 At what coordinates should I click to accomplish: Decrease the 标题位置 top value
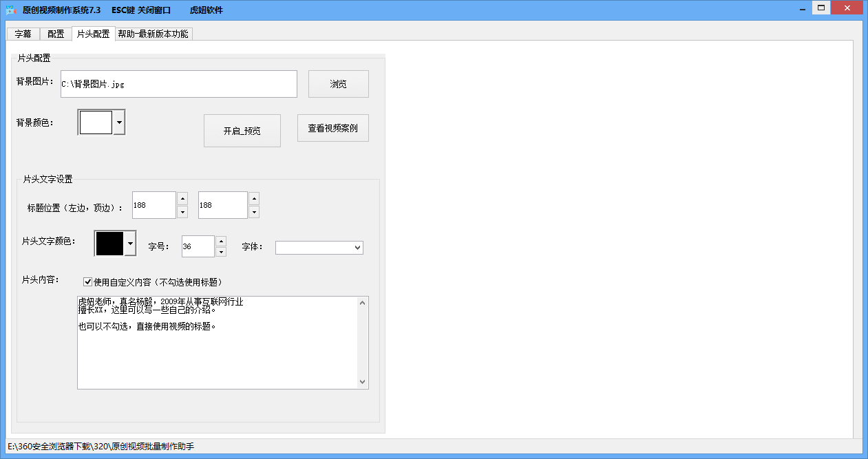(x=254, y=212)
